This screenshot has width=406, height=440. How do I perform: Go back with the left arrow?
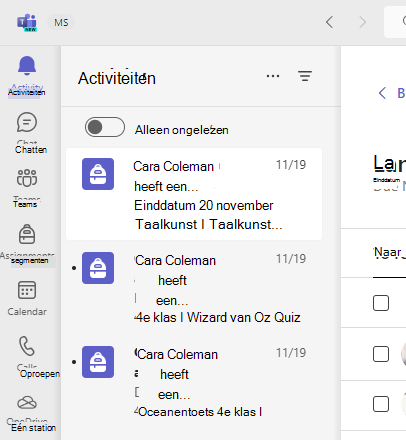point(329,22)
